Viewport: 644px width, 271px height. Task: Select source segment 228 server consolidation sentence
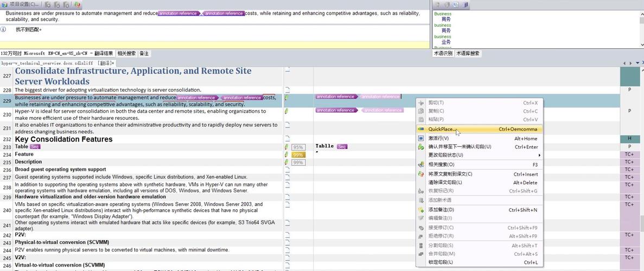(x=108, y=90)
